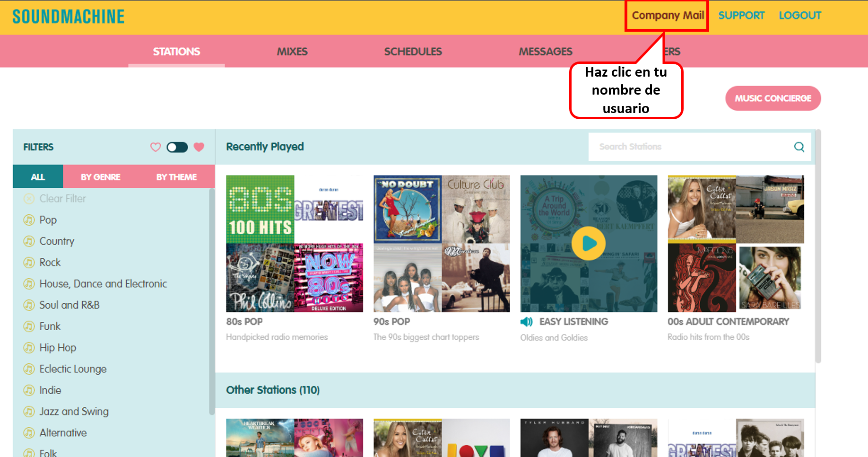The width and height of the screenshot is (868, 457).
Task: Select the Eclectic Lounge filter
Action: pos(73,369)
